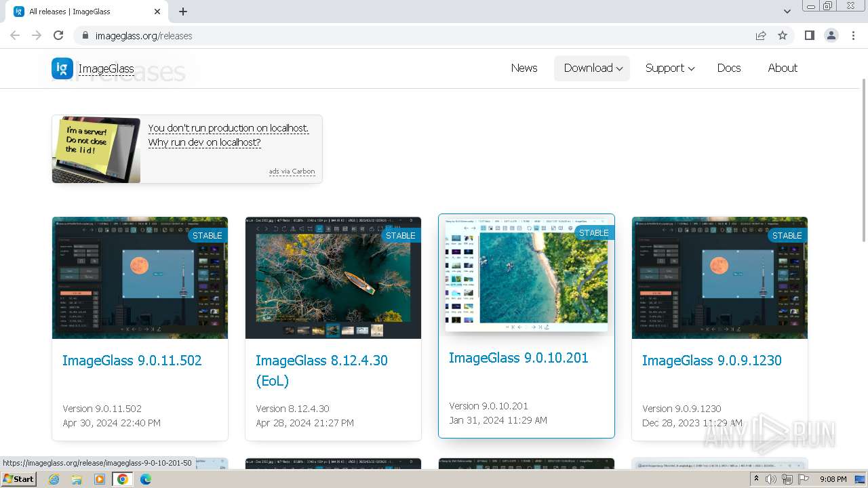868x488 pixels.
Task: Click 'ads via Carbon' link
Action: pos(292,171)
